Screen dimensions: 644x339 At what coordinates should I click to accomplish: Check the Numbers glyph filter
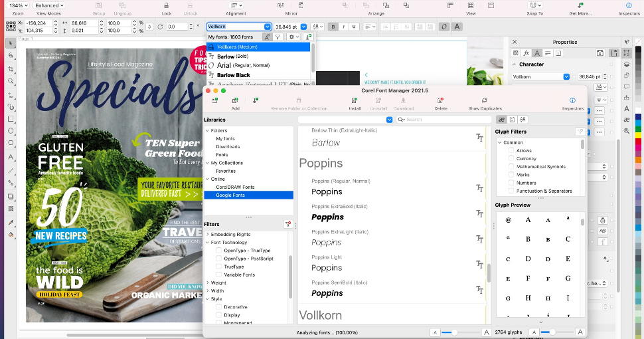pyautogui.click(x=511, y=183)
